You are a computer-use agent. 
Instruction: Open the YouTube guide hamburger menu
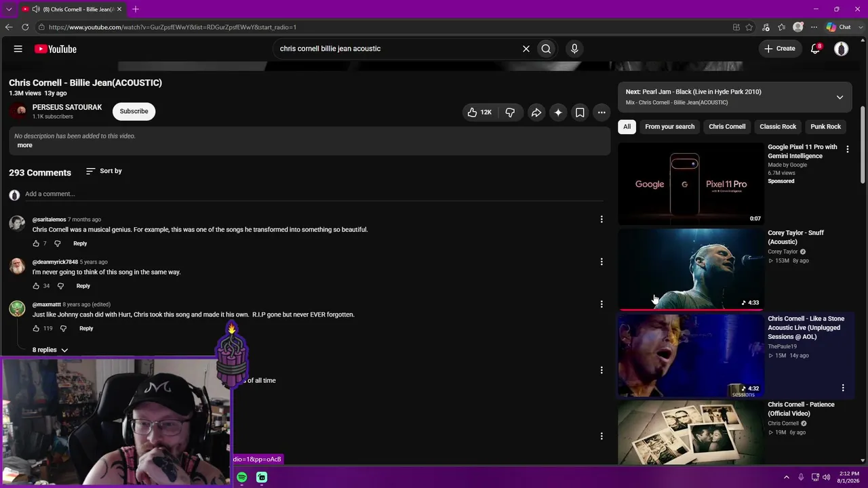click(18, 49)
